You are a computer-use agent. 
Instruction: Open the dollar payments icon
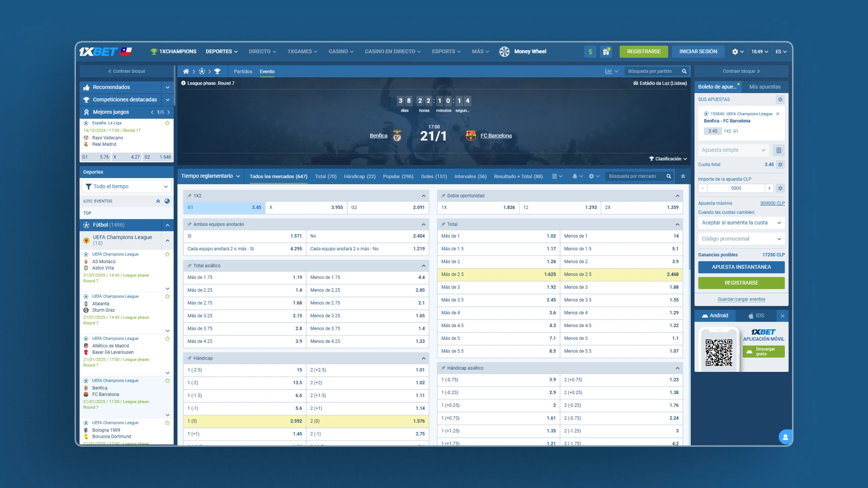click(590, 52)
